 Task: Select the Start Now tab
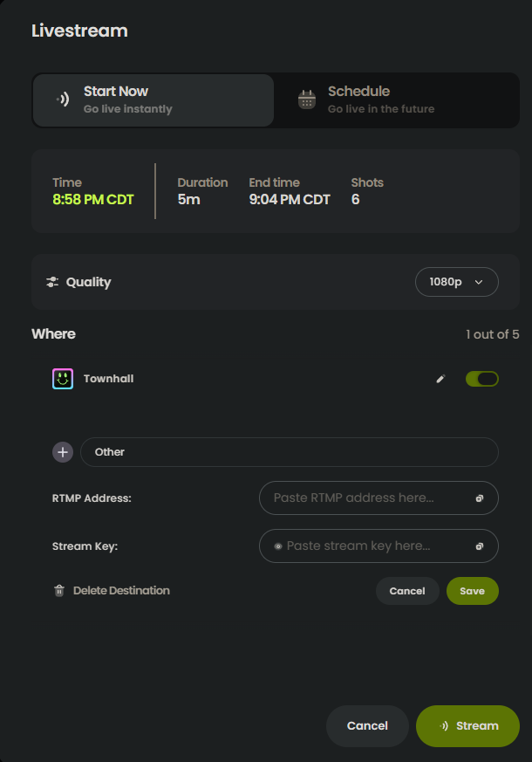[153, 100]
